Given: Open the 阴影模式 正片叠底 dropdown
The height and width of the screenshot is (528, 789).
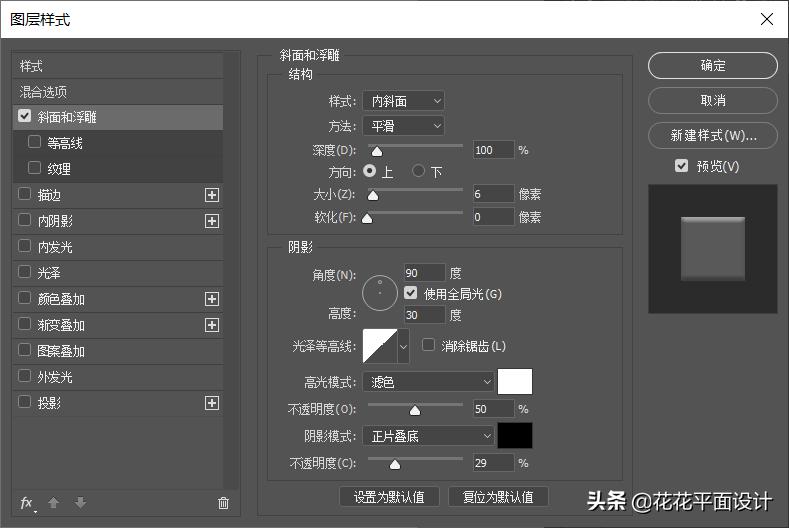Looking at the screenshot, I should (x=428, y=436).
